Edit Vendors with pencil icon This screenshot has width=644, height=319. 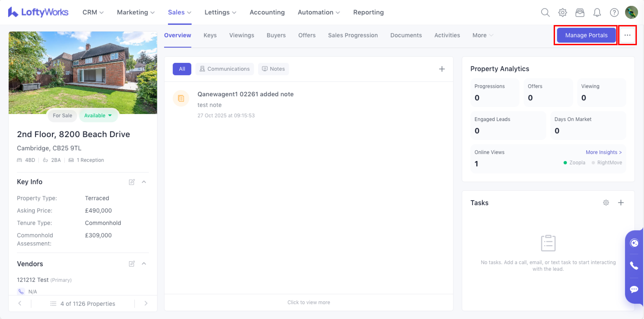click(x=132, y=264)
